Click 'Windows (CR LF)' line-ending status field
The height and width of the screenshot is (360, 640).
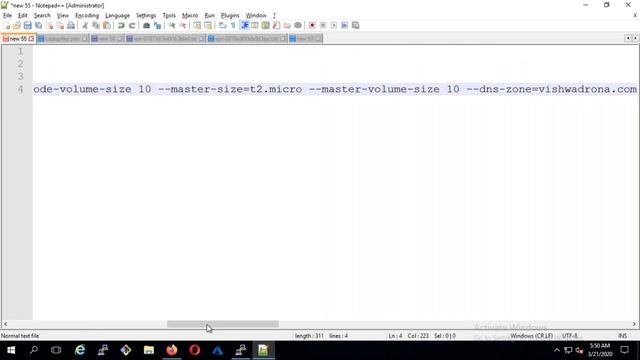click(x=531, y=336)
